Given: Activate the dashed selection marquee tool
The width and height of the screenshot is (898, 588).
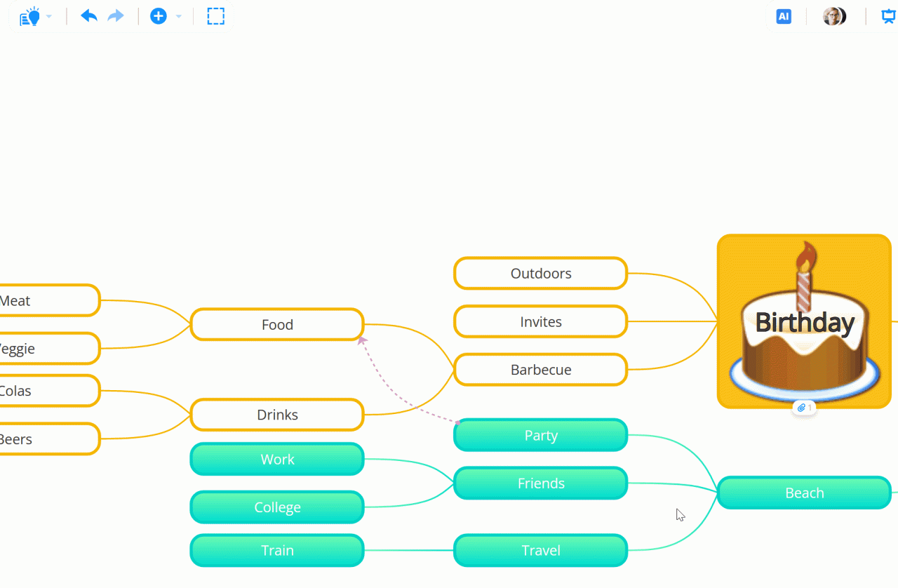Looking at the screenshot, I should (216, 15).
